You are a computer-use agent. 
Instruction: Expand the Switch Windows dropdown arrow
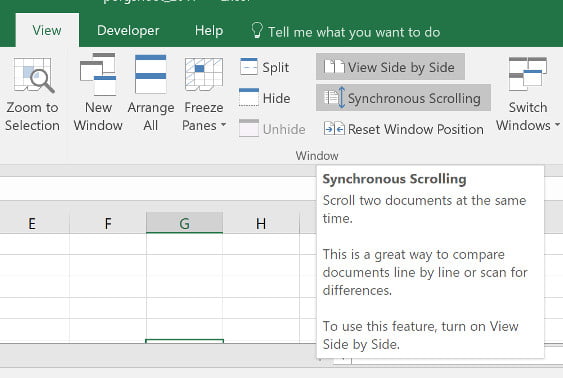(x=557, y=125)
